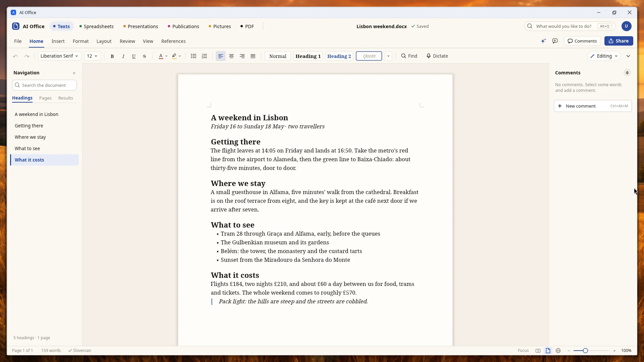Open the font color dropdown arrow
This screenshot has width=644, height=362.
pos(166,56)
